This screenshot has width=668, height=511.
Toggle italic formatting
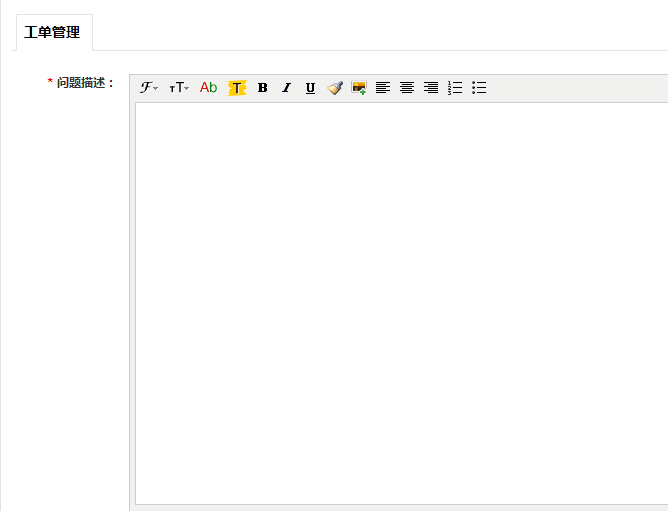(x=286, y=88)
